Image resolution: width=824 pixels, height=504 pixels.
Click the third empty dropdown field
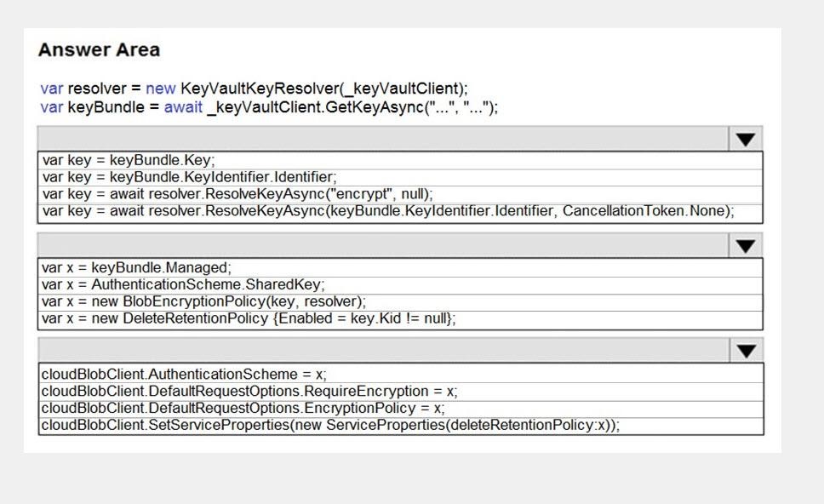point(384,351)
